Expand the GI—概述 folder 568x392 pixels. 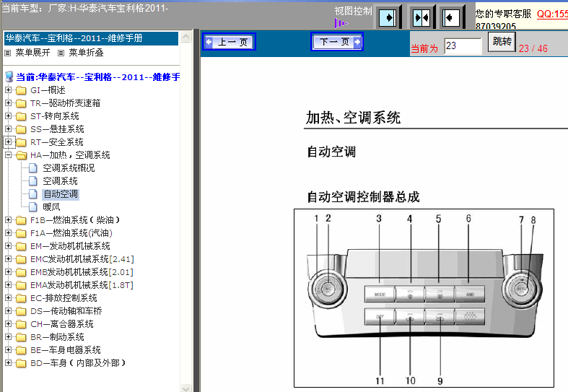(8, 90)
